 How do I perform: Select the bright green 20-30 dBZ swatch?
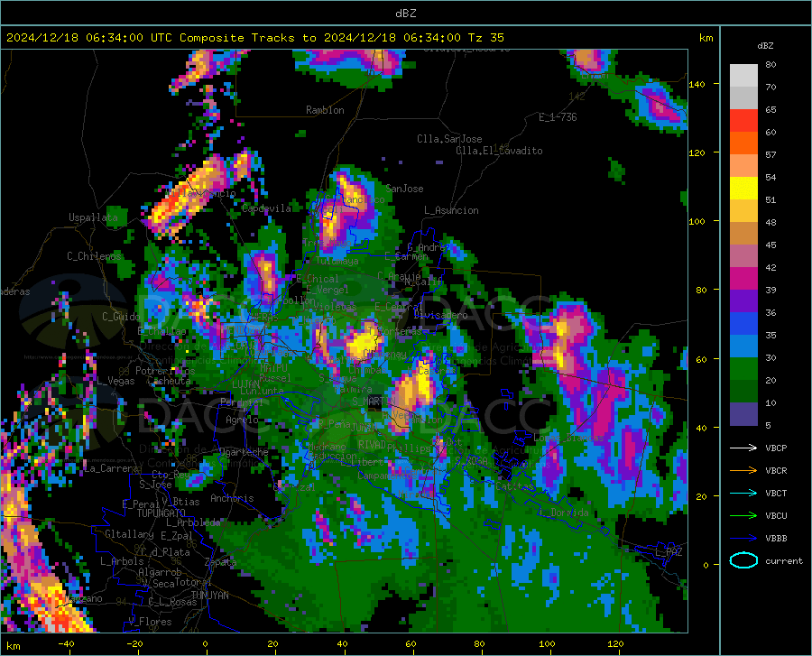coord(743,369)
